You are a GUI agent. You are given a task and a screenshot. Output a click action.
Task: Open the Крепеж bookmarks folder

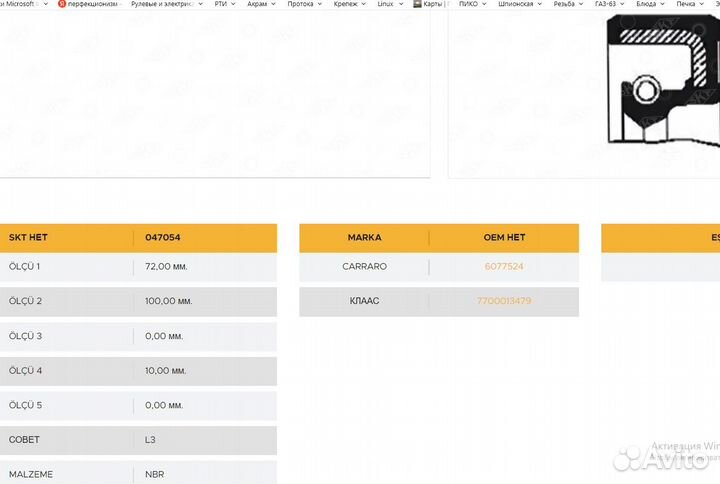(346, 4)
